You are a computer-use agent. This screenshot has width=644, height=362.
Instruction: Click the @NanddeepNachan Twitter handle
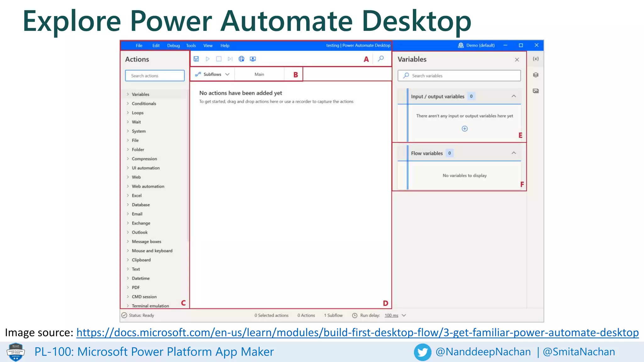(x=483, y=352)
